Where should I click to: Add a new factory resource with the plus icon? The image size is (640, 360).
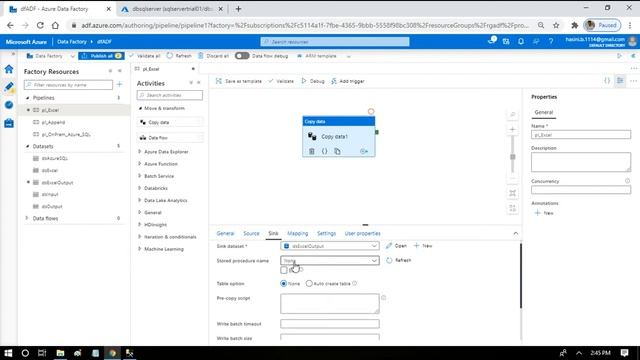120,84
